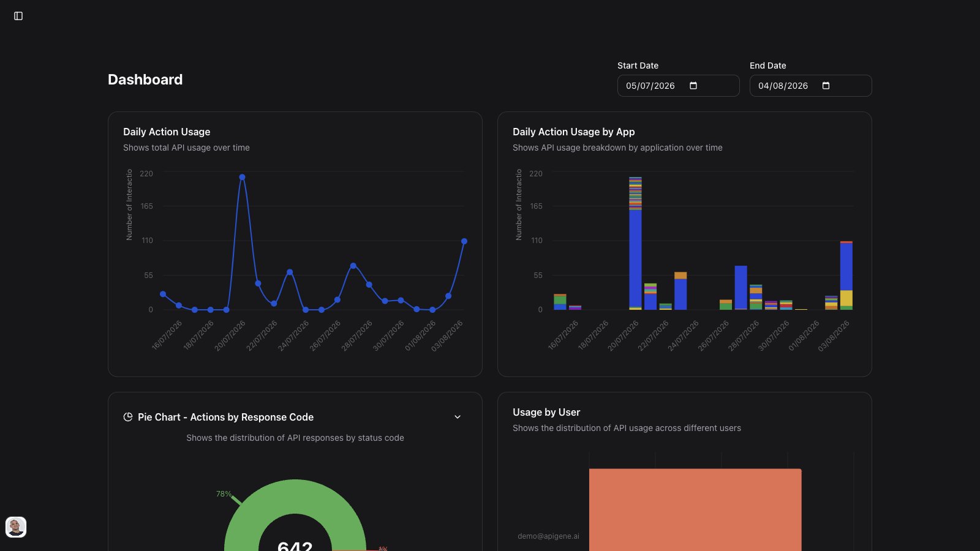Click the orange top of 24/07/2026 bar
Image resolution: width=980 pixels, height=551 pixels.
pos(680,275)
